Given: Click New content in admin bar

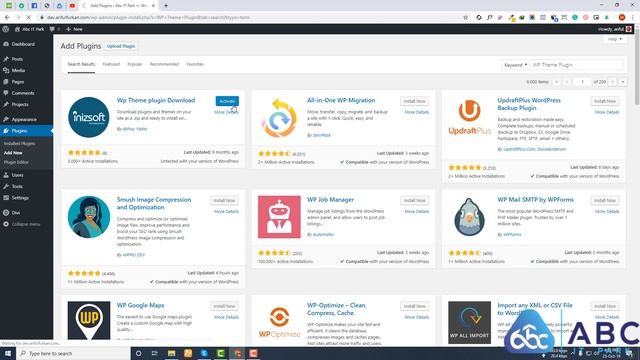Looking at the screenshot, I should (x=74, y=29).
